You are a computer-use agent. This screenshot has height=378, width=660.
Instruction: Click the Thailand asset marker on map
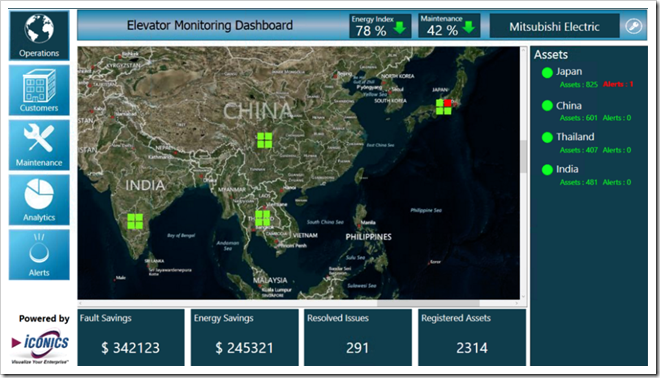coord(263,218)
